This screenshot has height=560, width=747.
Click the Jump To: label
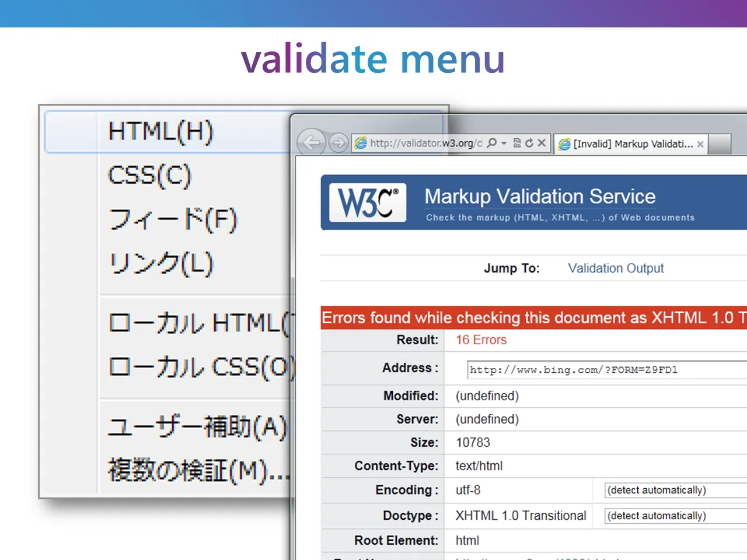pos(511,268)
